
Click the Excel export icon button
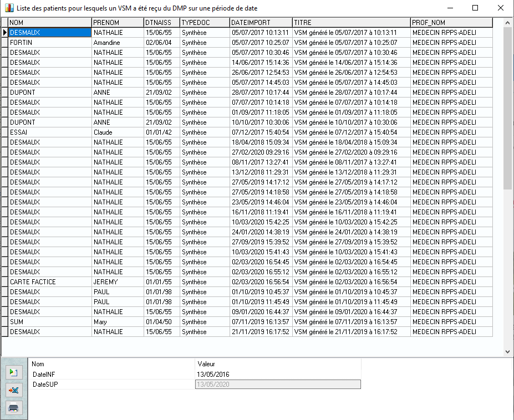pos(13,390)
